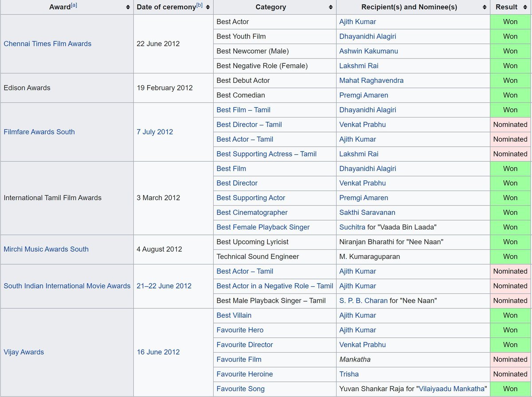The width and height of the screenshot is (532, 397).
Task: Open Vilaiyaadu Mankatha song link
Action: tap(451, 389)
